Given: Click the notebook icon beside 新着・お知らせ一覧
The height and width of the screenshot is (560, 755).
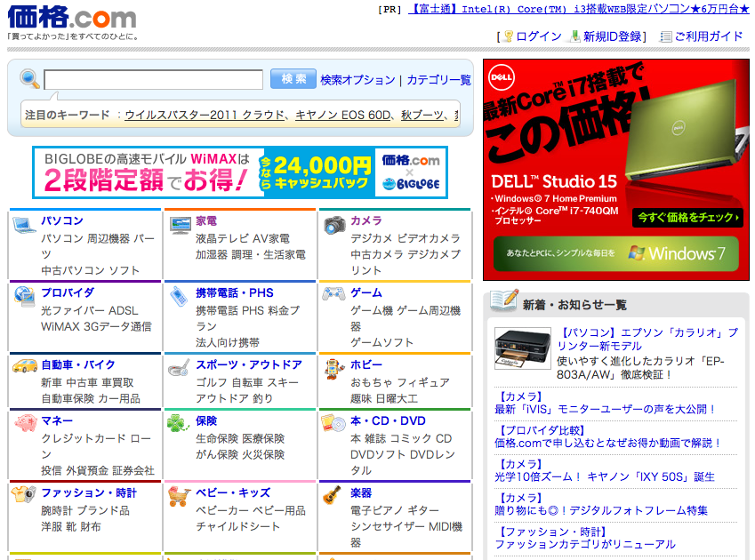Looking at the screenshot, I should point(504,300).
